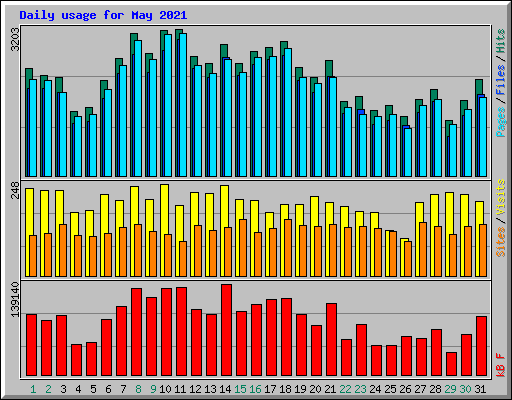512x400 pixels.
Task: Select day 19 label on x-axis
Action: pos(300,389)
